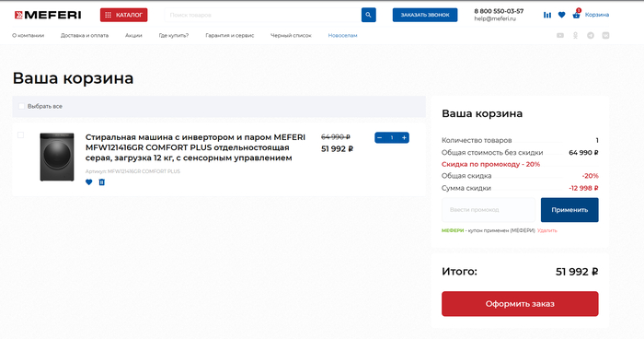This screenshot has height=339, width=644.
Task: Click the Ввести промокод field
Action: pos(489,210)
